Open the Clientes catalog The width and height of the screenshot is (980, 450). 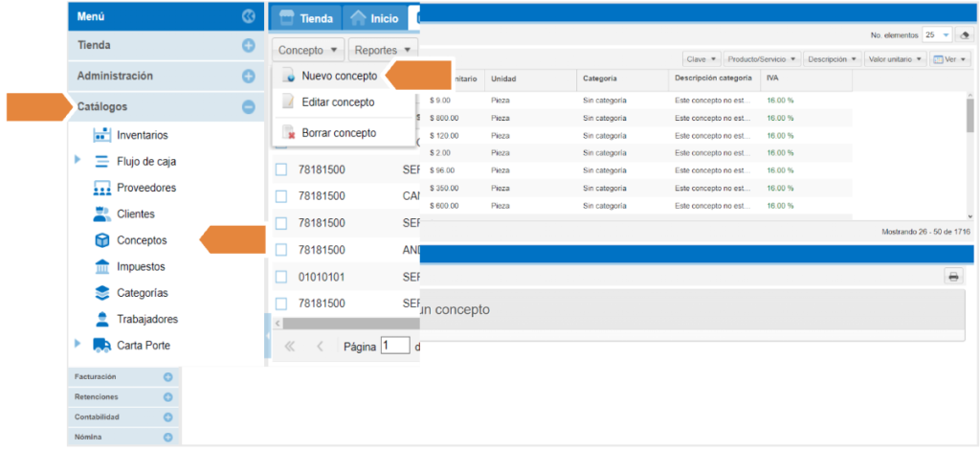tap(135, 214)
